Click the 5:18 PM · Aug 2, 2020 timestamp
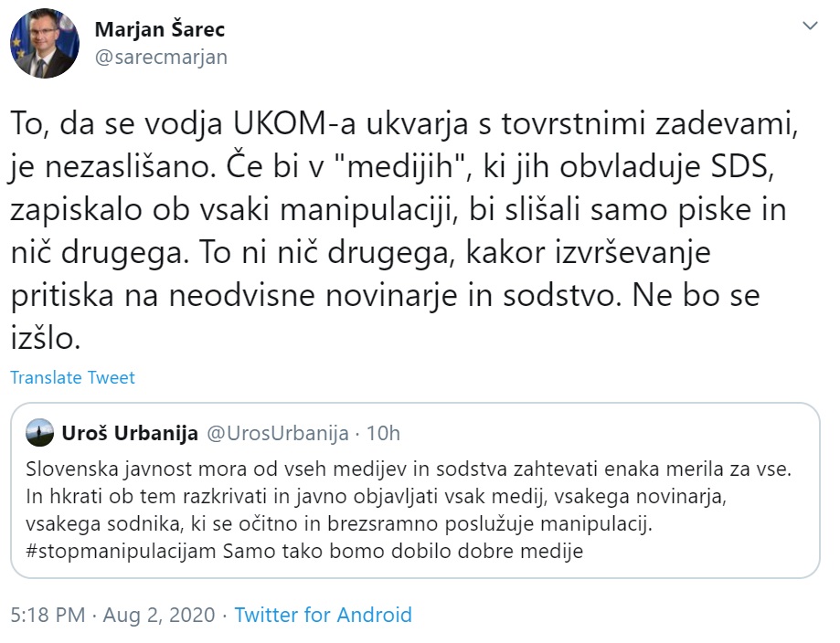The width and height of the screenshot is (840, 643). 112,615
